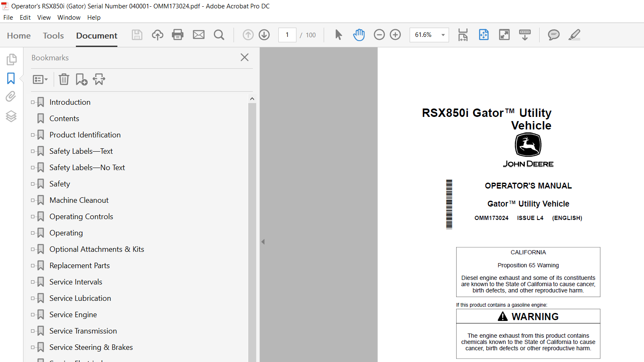Jump to Service Intervals bookmark
This screenshot has height=362, width=644.
(76, 282)
